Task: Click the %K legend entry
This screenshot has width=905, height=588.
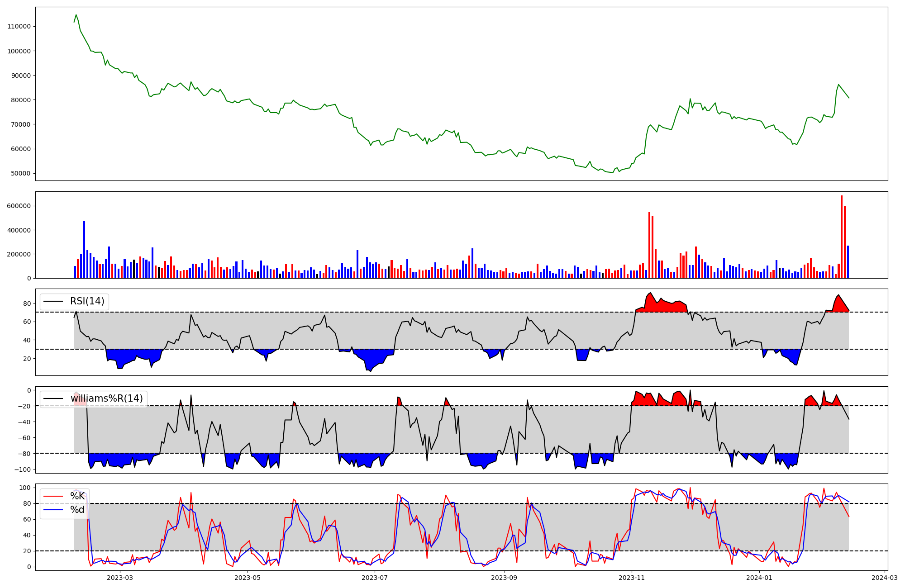Action: pyautogui.click(x=77, y=496)
